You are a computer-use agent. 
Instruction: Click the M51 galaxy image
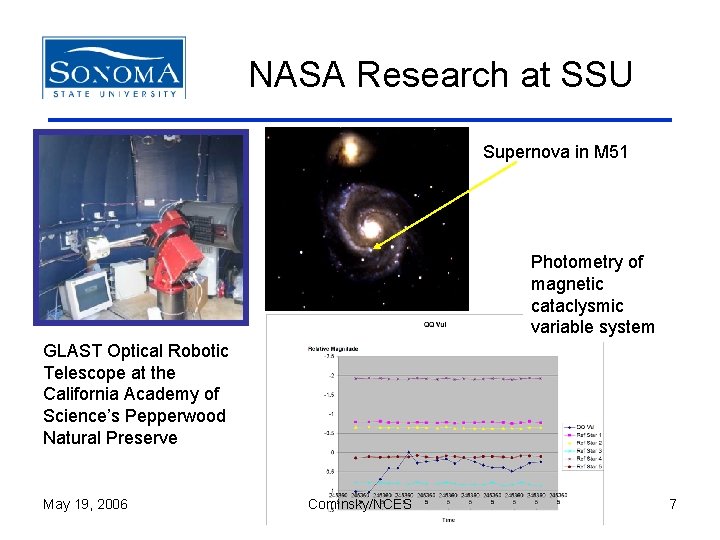367,219
